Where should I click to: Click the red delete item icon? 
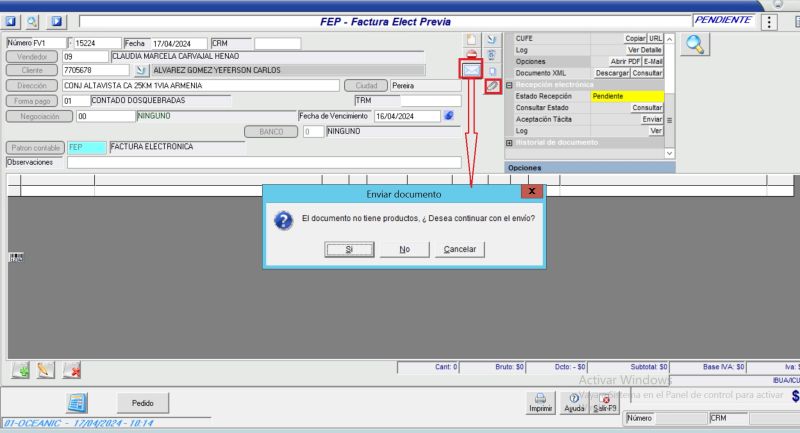click(x=72, y=370)
